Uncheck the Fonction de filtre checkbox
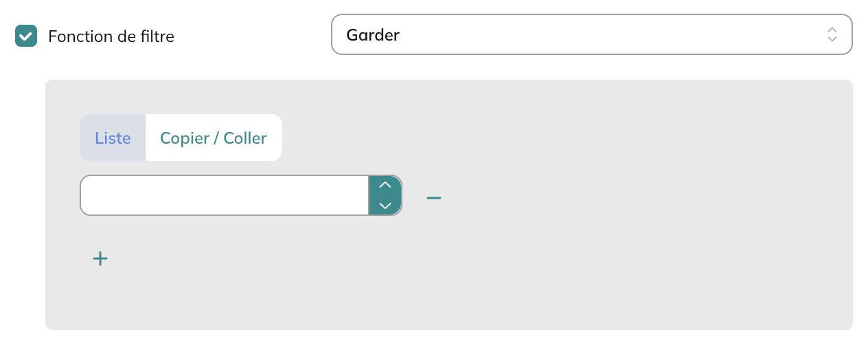The image size is (868, 341). click(26, 36)
